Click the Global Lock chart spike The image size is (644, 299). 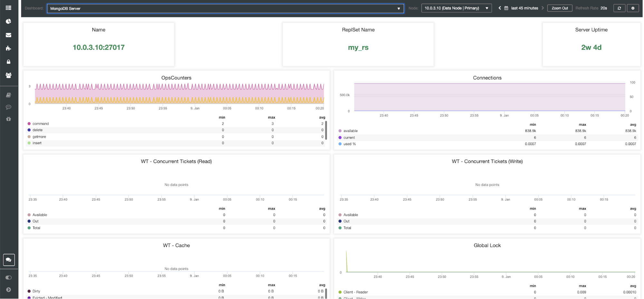click(x=347, y=261)
